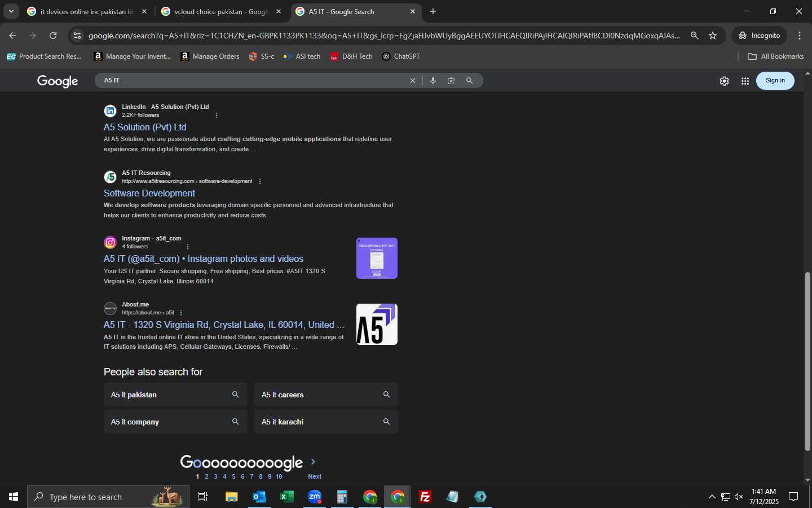
Task: Click the A5 logo thumbnail
Action: coord(377,324)
